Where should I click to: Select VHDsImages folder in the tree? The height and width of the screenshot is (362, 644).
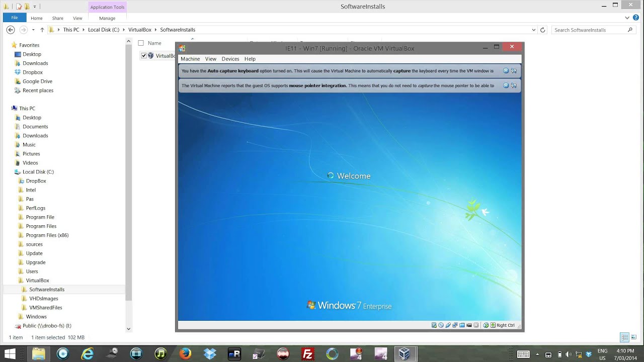(x=44, y=299)
